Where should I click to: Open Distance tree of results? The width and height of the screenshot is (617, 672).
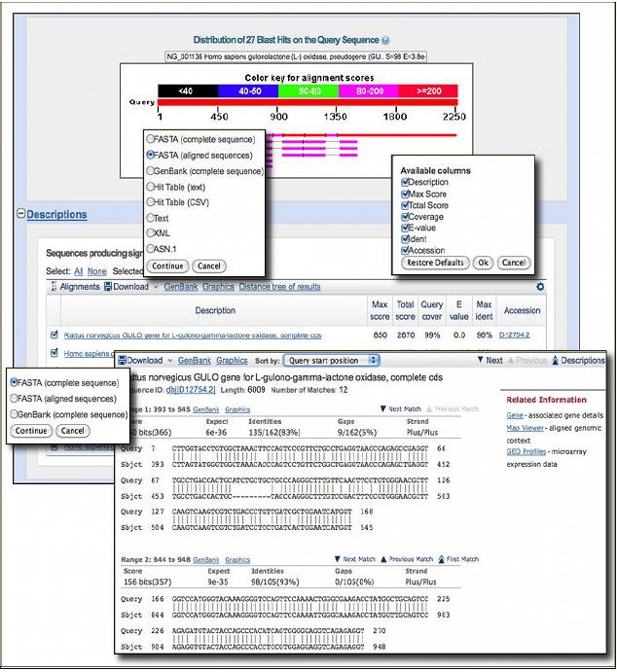[280, 287]
